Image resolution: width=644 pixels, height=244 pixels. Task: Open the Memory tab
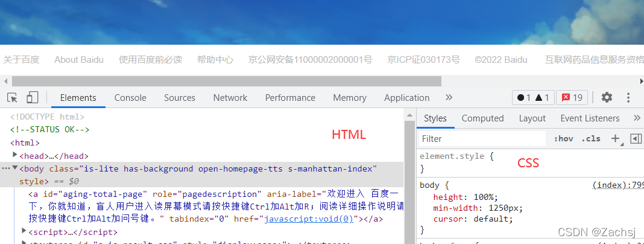click(350, 98)
